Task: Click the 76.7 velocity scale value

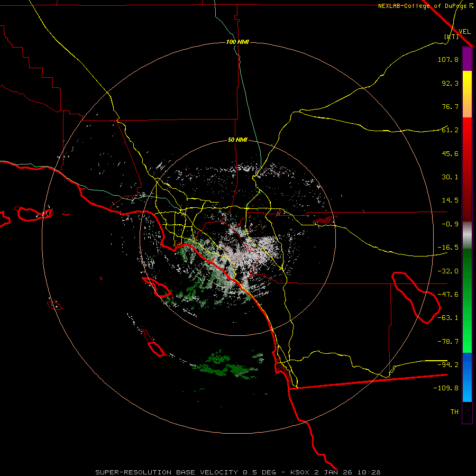Action: pos(450,106)
